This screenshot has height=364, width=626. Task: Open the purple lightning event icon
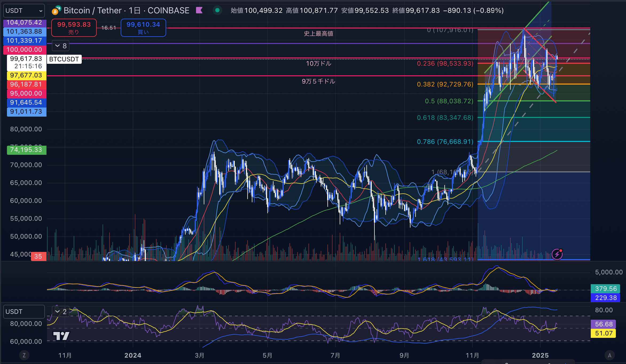[x=557, y=254]
